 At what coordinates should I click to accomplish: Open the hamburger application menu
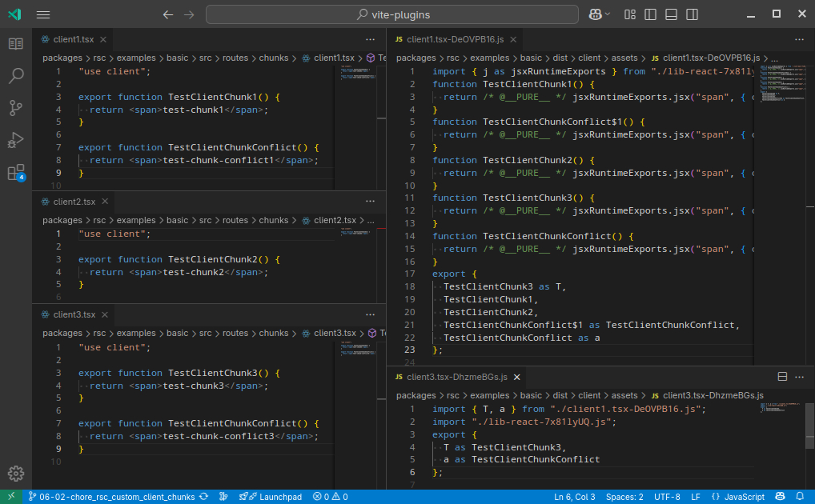pos(43,14)
